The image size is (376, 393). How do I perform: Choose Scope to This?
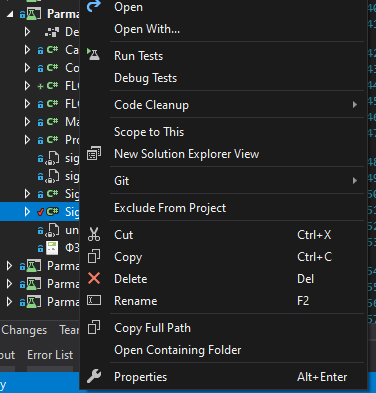coord(149,132)
